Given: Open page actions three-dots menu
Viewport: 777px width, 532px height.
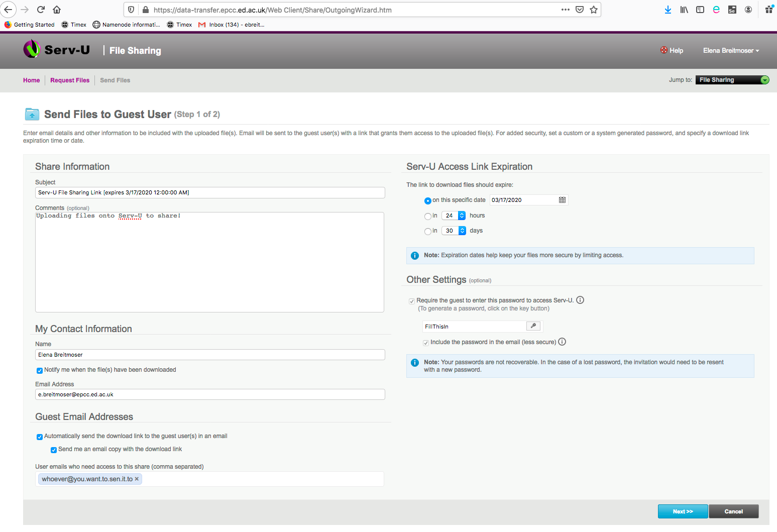Looking at the screenshot, I should 566,10.
